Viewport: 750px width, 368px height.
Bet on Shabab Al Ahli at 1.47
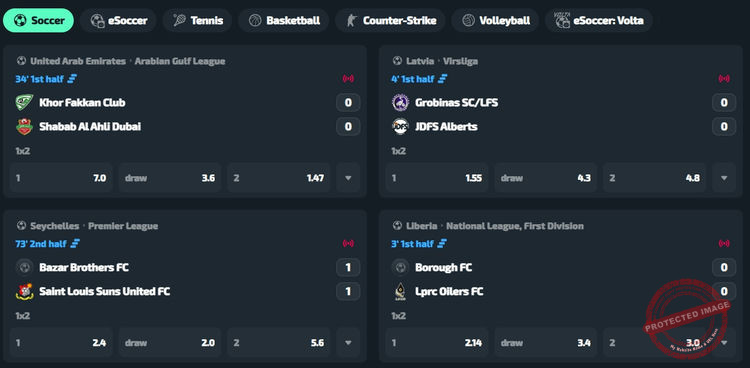[279, 178]
